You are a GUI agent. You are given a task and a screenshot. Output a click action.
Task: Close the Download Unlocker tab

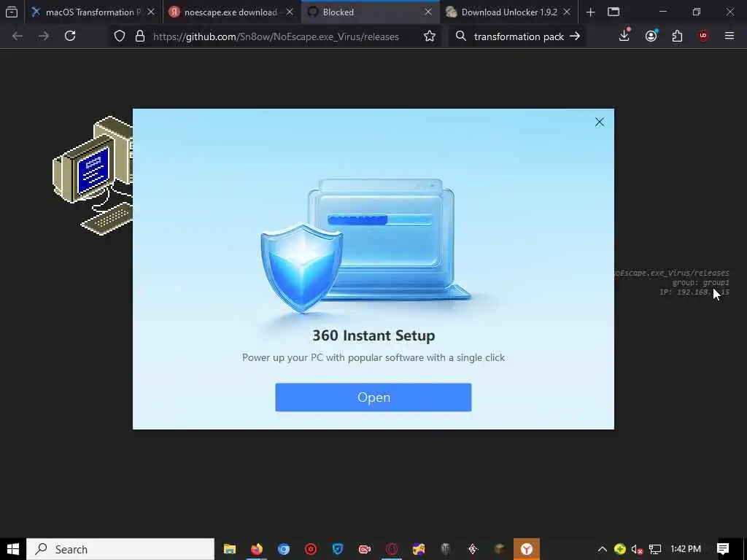[x=567, y=12]
